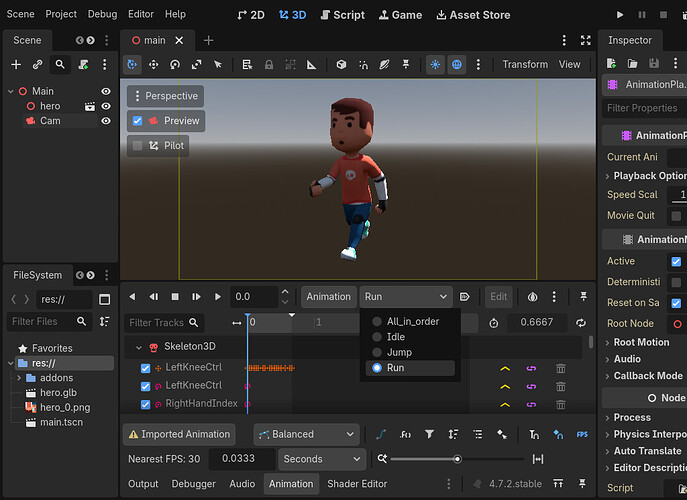The width and height of the screenshot is (687, 500).
Task: Open the Seconds snap unit dropdown
Action: point(322,459)
